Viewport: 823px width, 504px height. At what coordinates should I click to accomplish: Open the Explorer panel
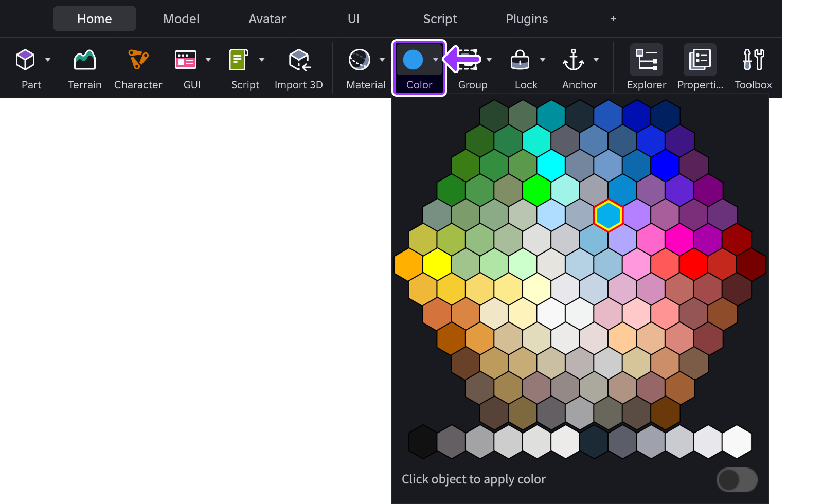[647, 60]
